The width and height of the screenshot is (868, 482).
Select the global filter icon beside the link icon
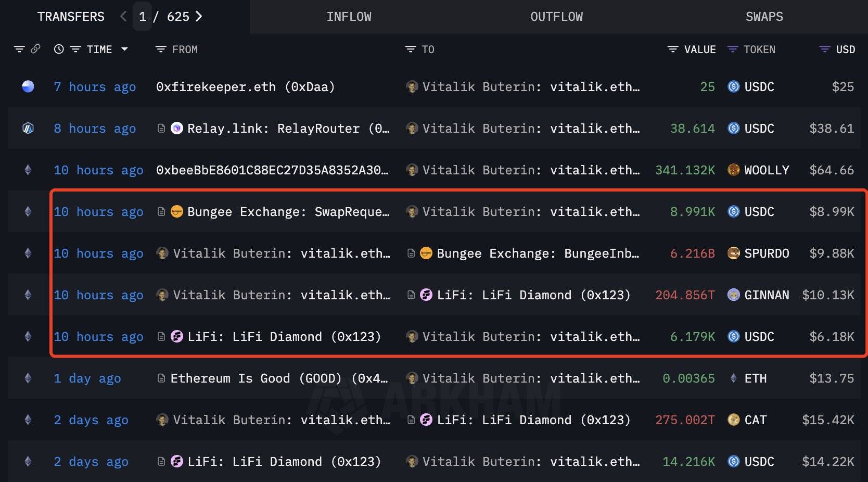click(19, 49)
